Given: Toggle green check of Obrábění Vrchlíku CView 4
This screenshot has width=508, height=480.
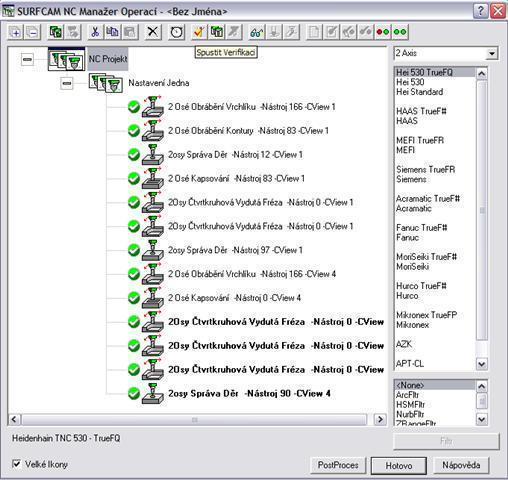Looking at the screenshot, I should click(134, 274).
